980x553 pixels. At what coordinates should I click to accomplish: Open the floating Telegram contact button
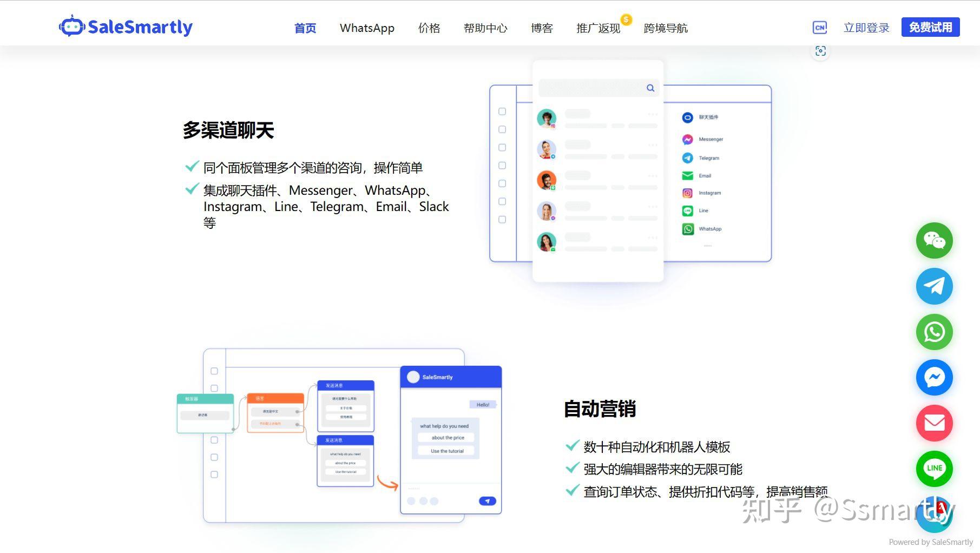coord(934,286)
